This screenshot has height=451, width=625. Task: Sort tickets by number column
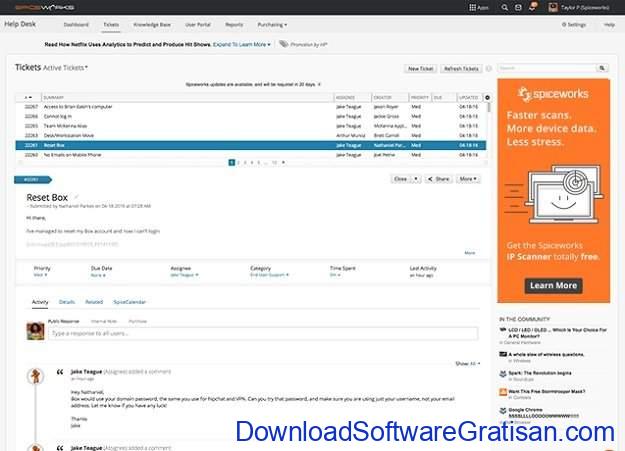point(28,97)
